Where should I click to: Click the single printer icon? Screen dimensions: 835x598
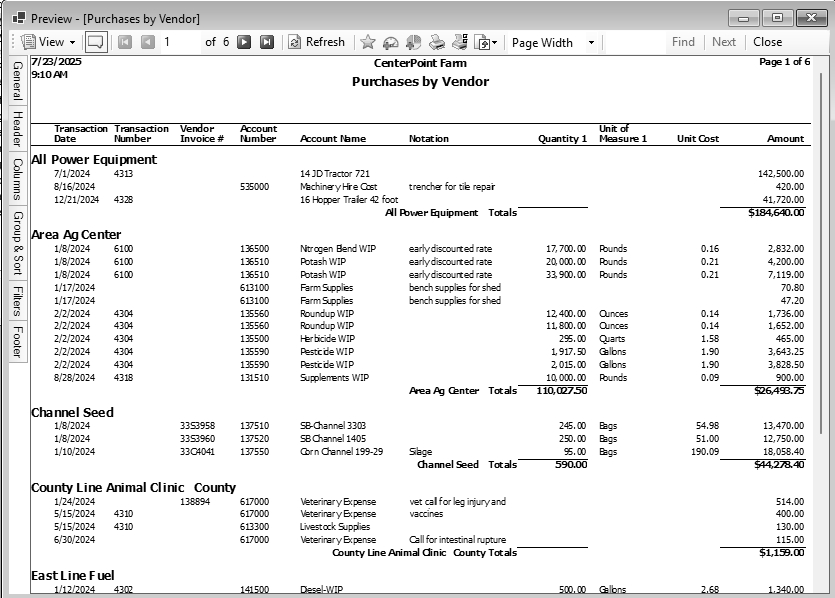[x=437, y=42]
